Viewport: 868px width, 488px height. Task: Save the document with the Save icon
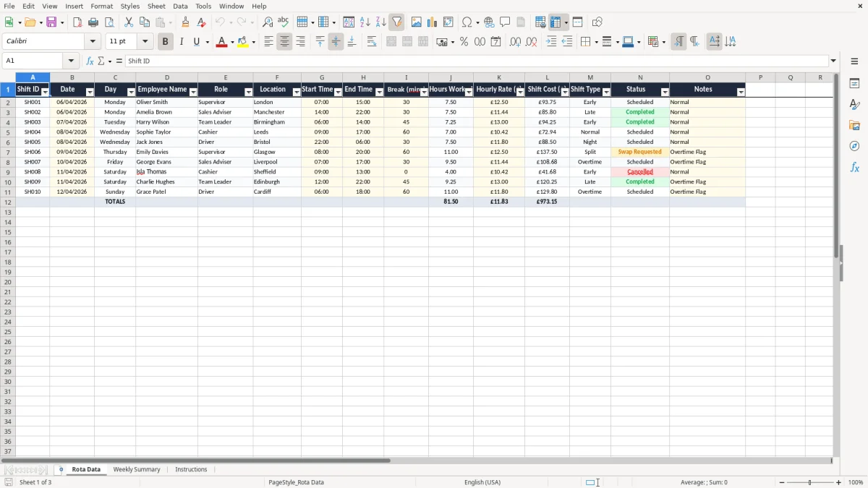pos(51,22)
